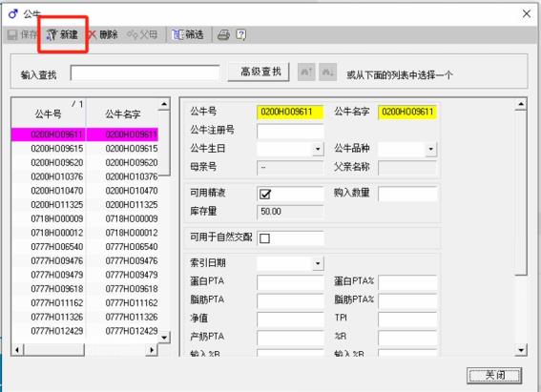Click the 删除 (Delete) toolbar icon
Viewport: 541px width, 392px height.
pos(103,34)
